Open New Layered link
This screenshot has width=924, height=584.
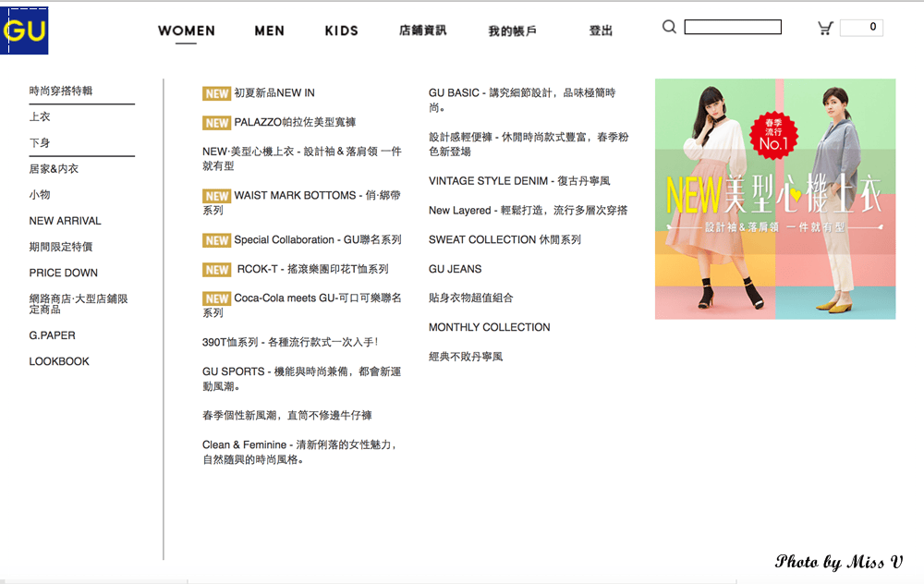tap(528, 211)
